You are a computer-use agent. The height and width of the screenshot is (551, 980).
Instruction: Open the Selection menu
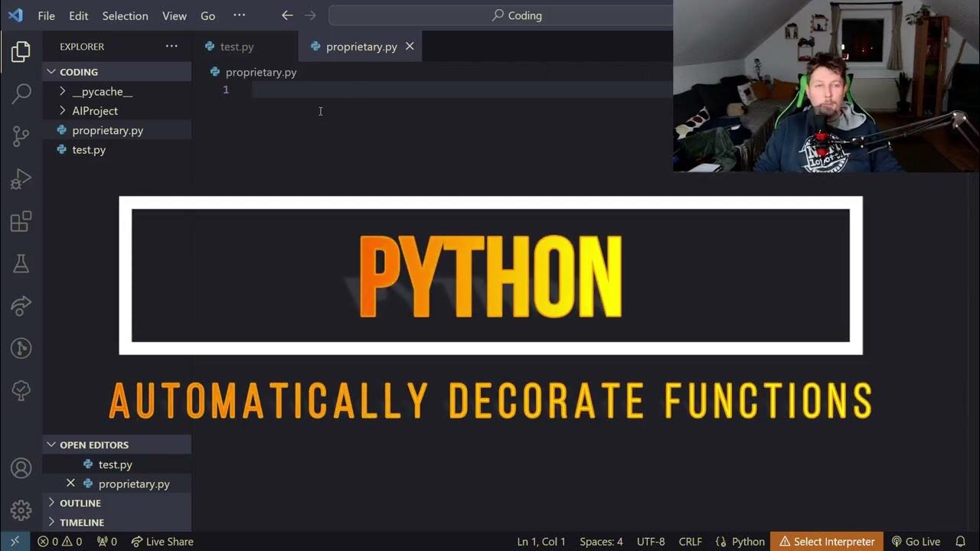click(125, 15)
